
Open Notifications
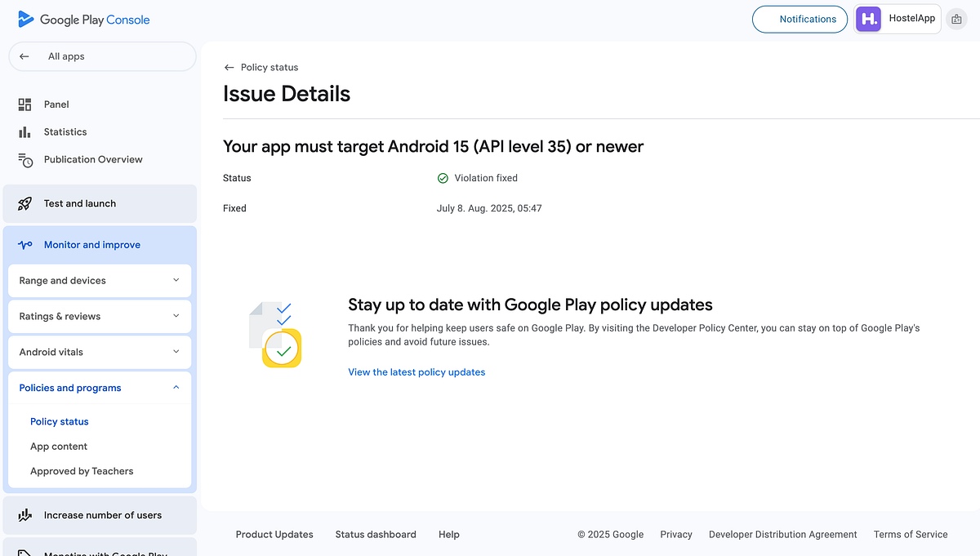(x=800, y=19)
